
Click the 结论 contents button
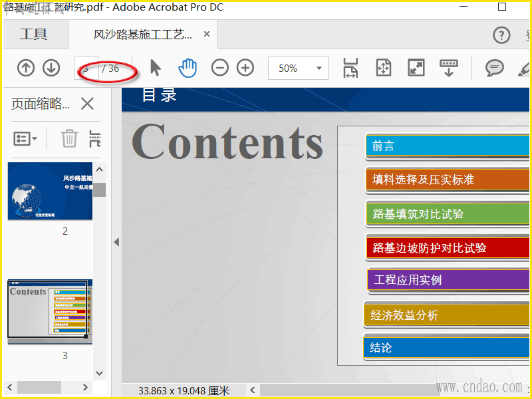click(x=446, y=347)
